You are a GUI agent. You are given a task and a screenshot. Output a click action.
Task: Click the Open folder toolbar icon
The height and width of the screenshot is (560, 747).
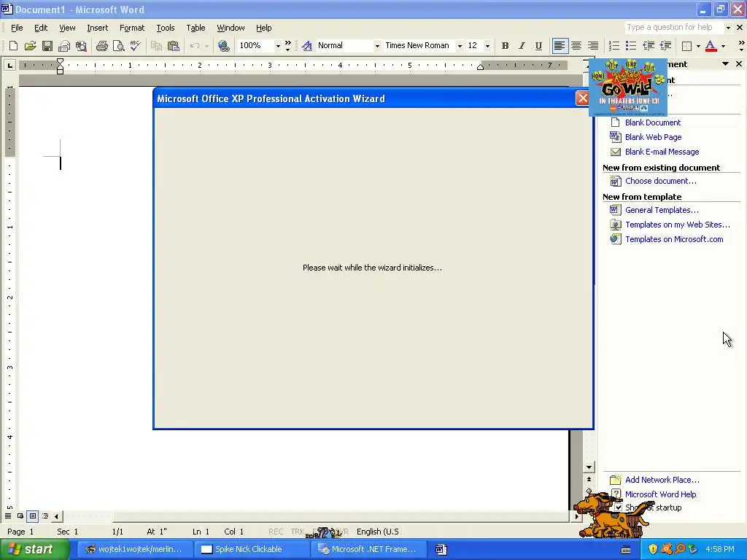click(x=31, y=46)
